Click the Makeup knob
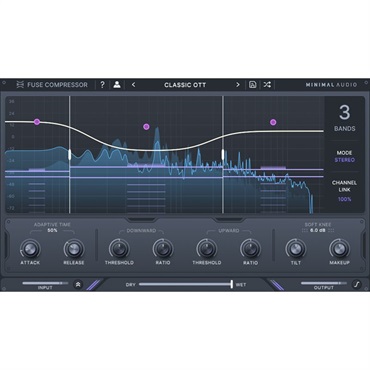Viewport: 370px width, 370px height. (x=339, y=249)
